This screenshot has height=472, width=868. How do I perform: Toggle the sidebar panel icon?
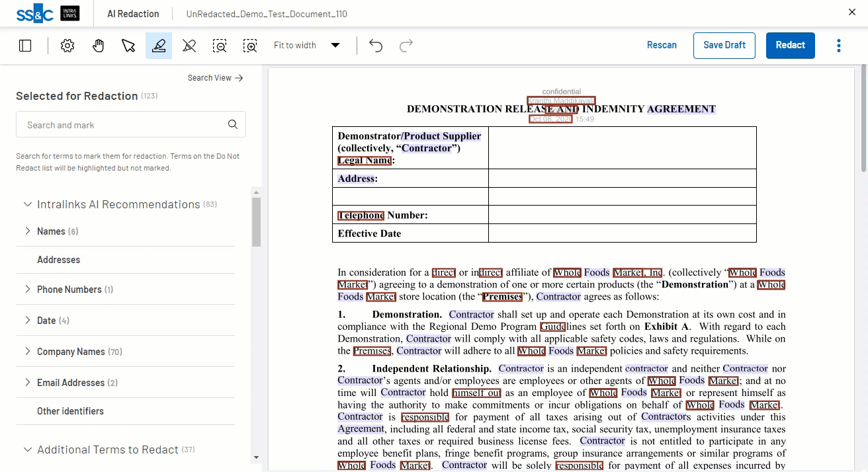(25, 46)
